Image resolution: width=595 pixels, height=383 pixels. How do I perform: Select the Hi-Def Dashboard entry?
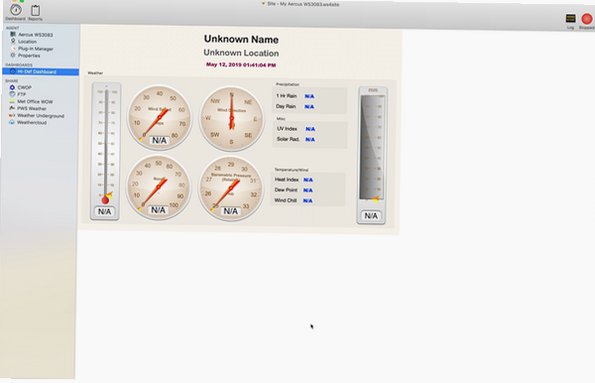tap(41, 71)
